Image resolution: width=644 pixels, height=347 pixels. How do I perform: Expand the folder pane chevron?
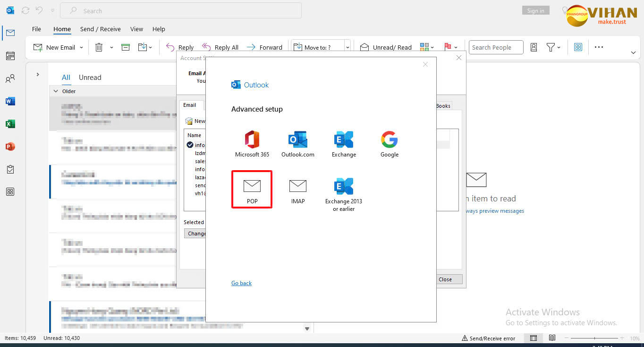tap(38, 75)
